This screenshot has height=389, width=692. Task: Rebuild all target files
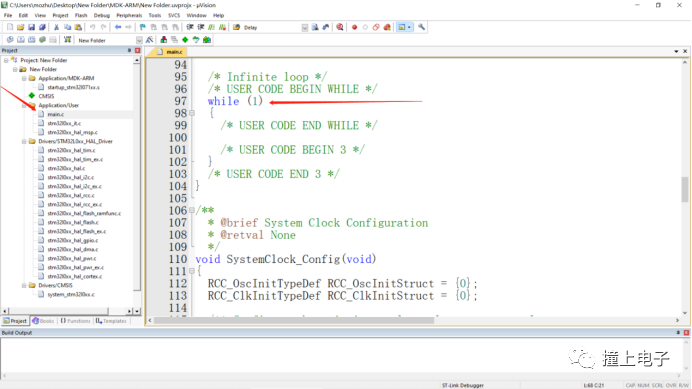(32, 40)
